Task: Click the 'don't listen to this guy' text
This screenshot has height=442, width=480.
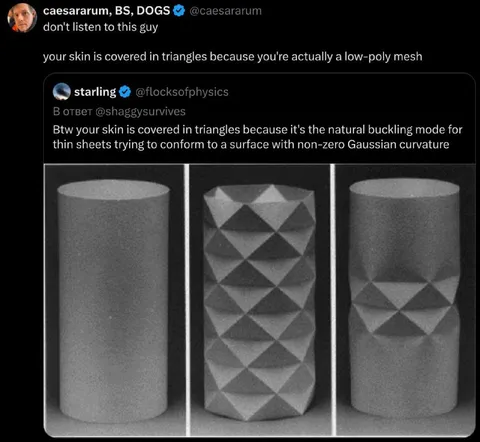Action: [100, 27]
